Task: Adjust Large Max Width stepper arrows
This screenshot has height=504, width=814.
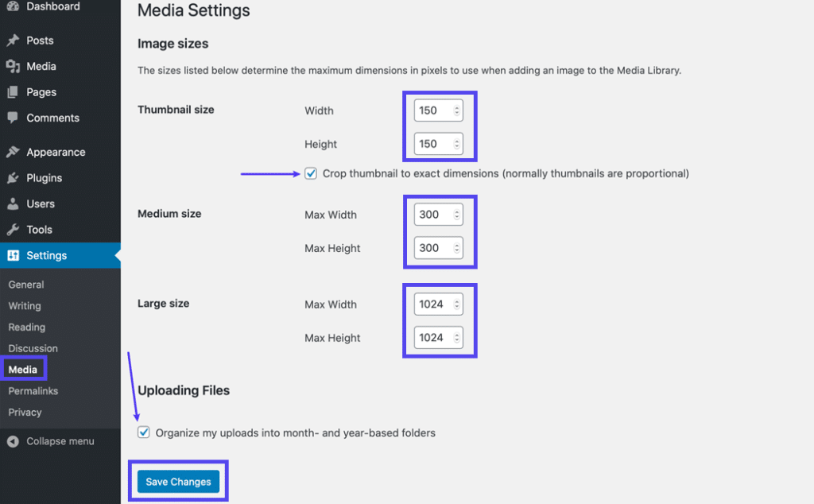Action: pyautogui.click(x=456, y=304)
